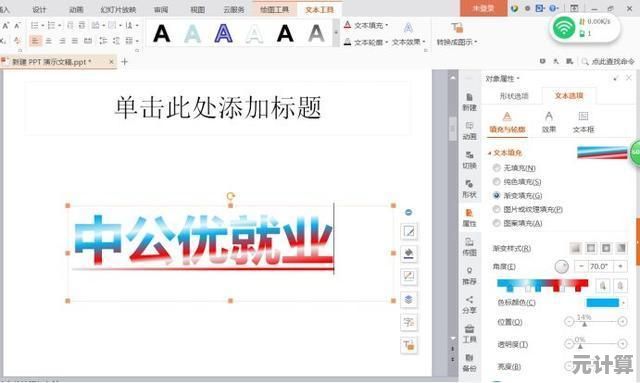Open the 转换成图示 dropdown

457,34
